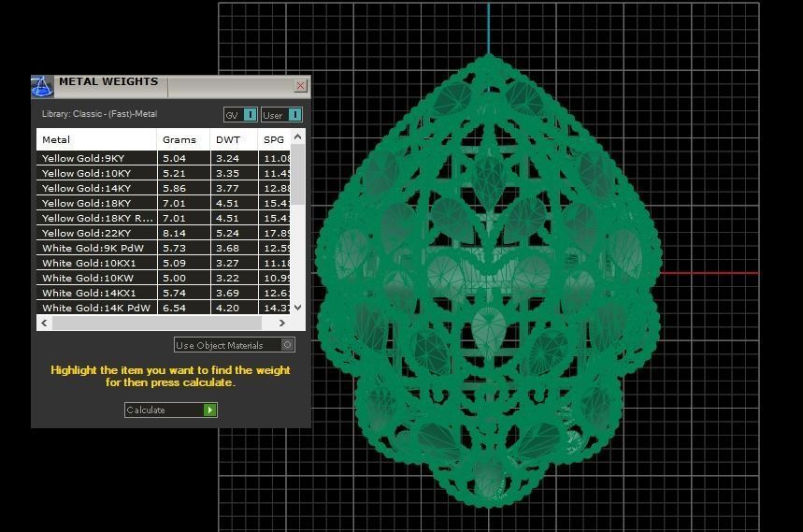Click the vertical scrollbar thumb

[x=297, y=175]
